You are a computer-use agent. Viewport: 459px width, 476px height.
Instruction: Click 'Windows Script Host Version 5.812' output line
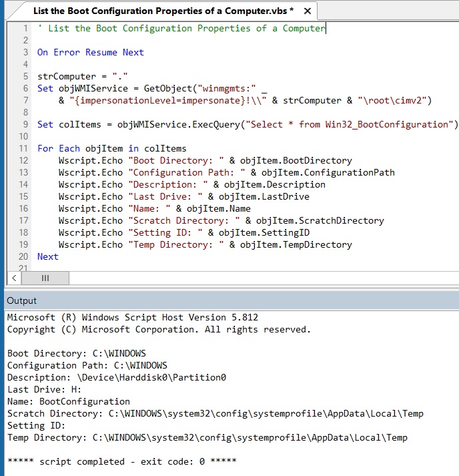pyautogui.click(x=133, y=317)
